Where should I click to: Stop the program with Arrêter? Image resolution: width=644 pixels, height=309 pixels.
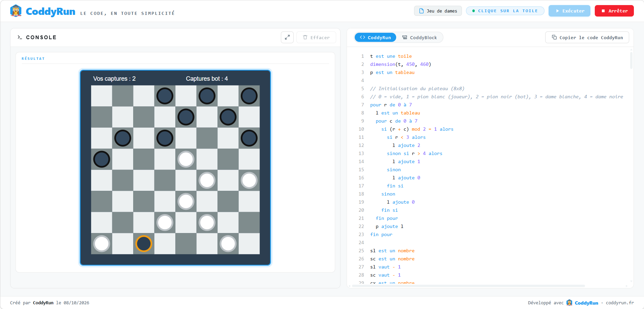click(x=614, y=11)
